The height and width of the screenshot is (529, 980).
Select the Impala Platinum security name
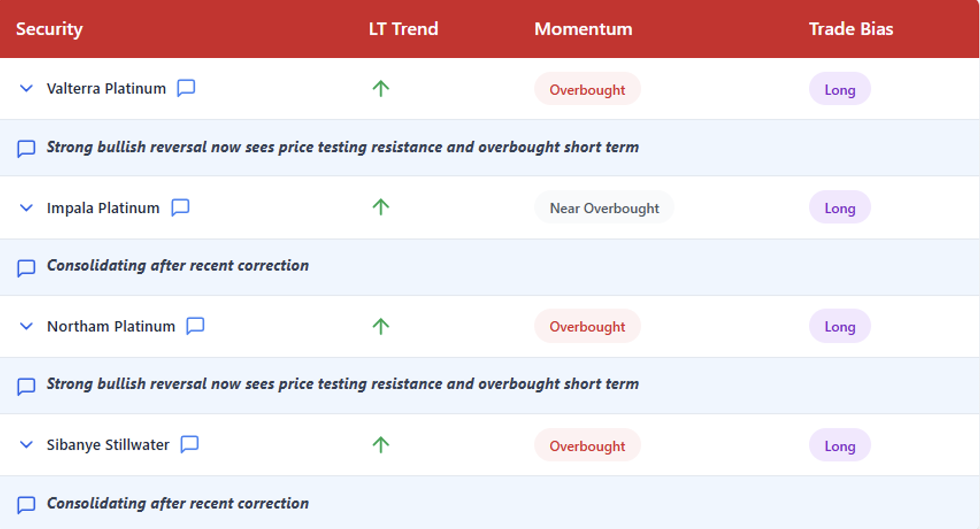click(103, 208)
